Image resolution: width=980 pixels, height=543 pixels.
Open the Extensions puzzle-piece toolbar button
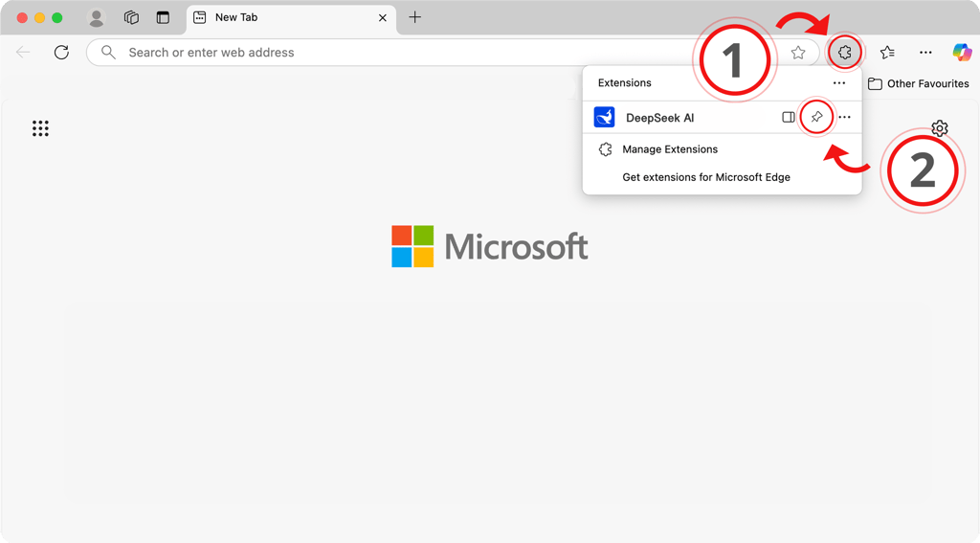click(844, 53)
